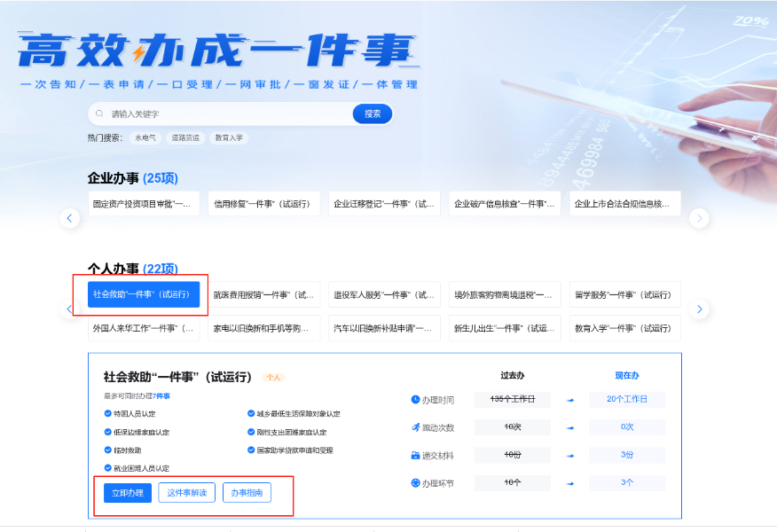Open the 办事指南 guide button
Viewport: 777px width, 532px height.
[x=247, y=493]
